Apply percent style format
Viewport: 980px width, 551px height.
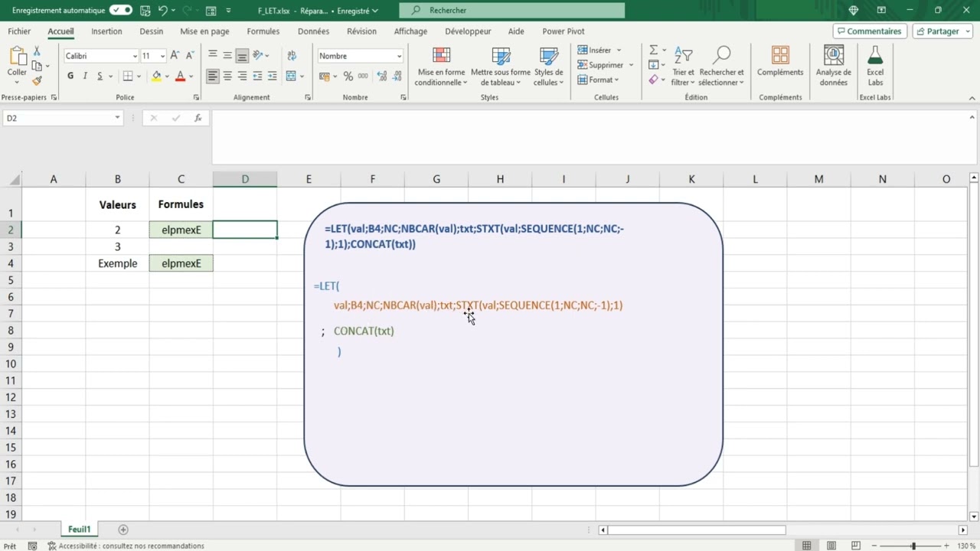click(x=348, y=76)
